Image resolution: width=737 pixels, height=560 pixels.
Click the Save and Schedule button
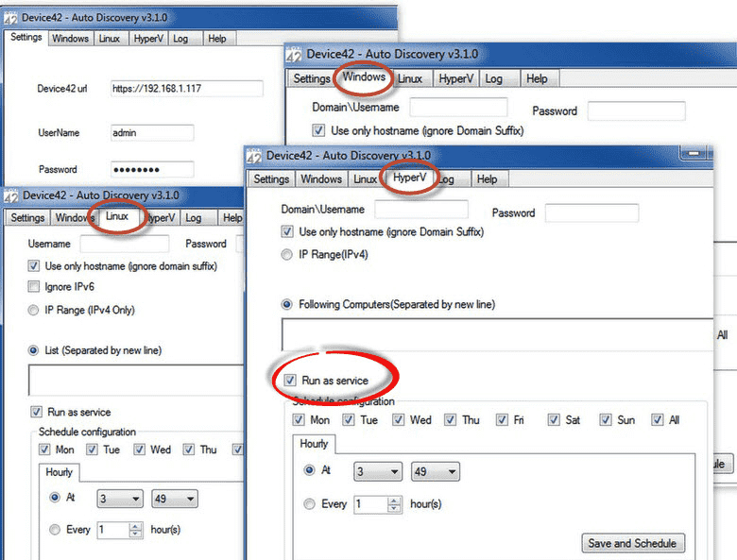633,544
